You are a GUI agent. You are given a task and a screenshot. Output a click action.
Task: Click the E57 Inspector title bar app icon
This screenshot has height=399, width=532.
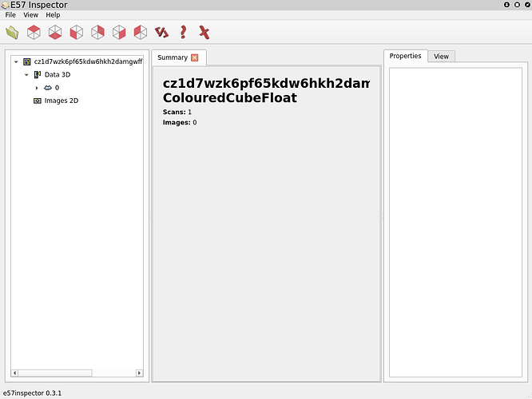(5, 5)
